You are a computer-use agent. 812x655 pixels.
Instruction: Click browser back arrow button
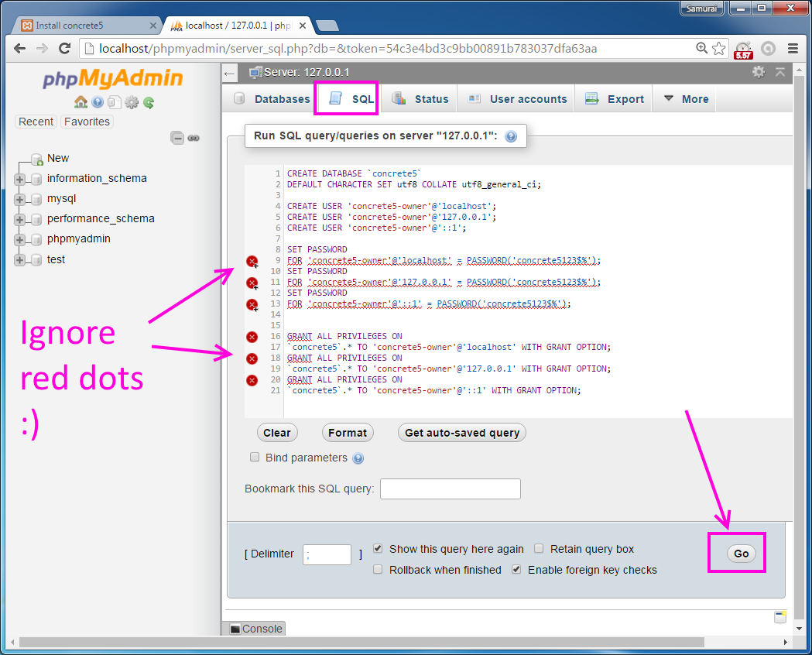19,49
